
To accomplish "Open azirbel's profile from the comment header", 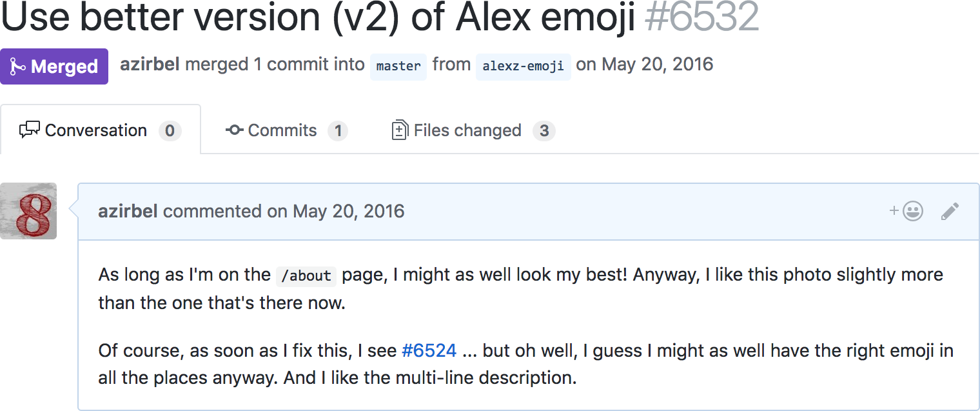I will (x=128, y=211).
